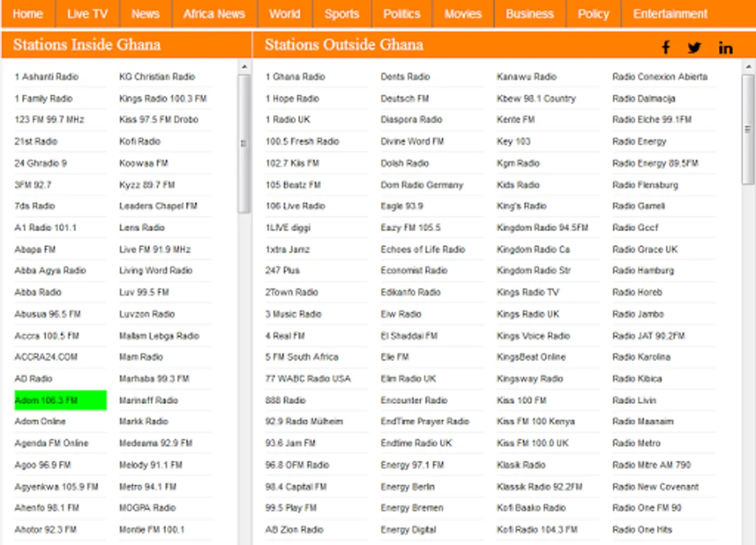Screen dimensions: 756x545
Task: Select Kiss FM 100 Kenya
Action: coord(536,421)
